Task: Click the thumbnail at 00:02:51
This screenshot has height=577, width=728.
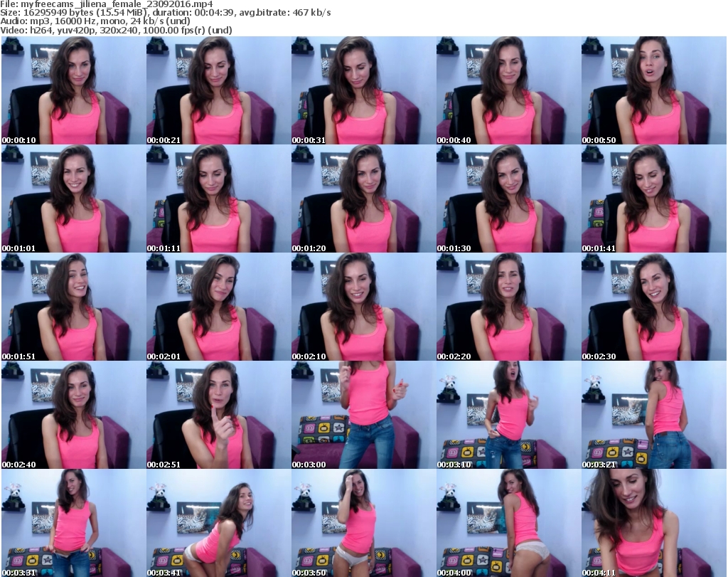Action: click(219, 415)
